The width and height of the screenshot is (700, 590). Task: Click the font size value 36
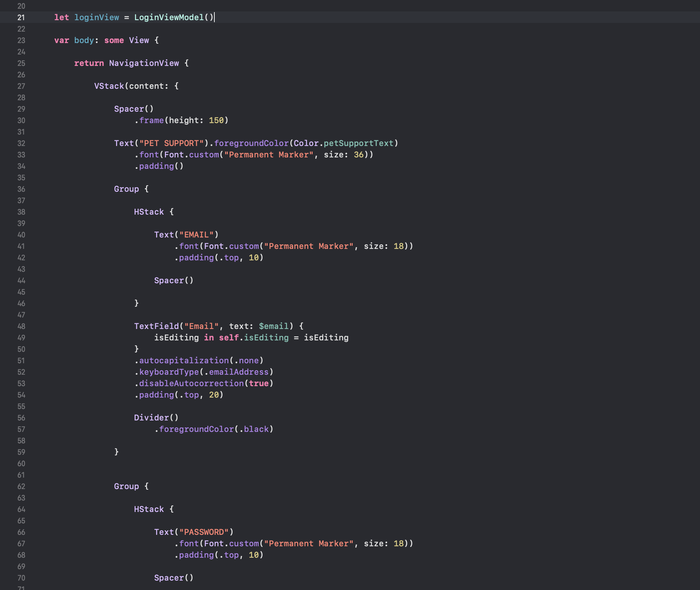[359, 155]
